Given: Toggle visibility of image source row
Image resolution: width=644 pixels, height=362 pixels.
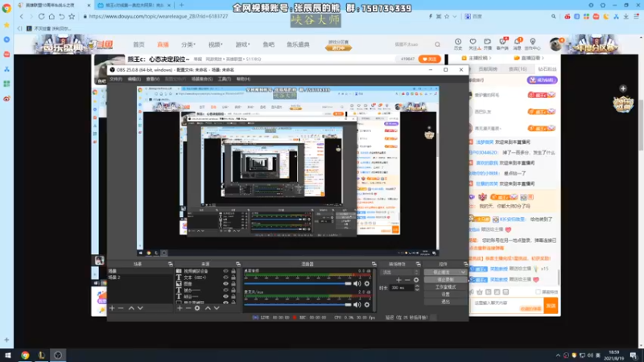Looking at the screenshot, I should 225,284.
